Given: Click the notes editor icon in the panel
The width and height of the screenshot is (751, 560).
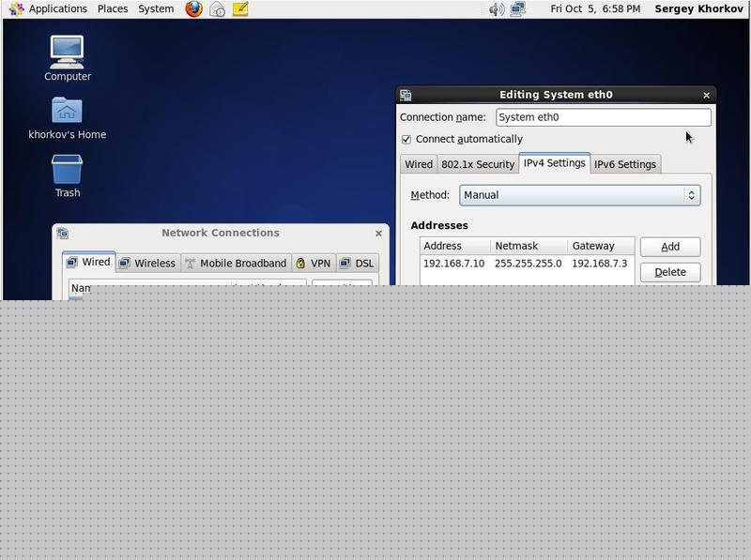Looking at the screenshot, I should pos(241,8).
